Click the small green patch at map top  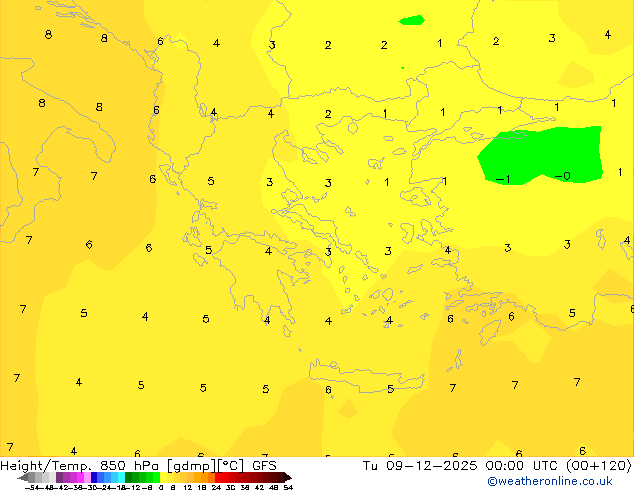pyautogui.click(x=412, y=20)
